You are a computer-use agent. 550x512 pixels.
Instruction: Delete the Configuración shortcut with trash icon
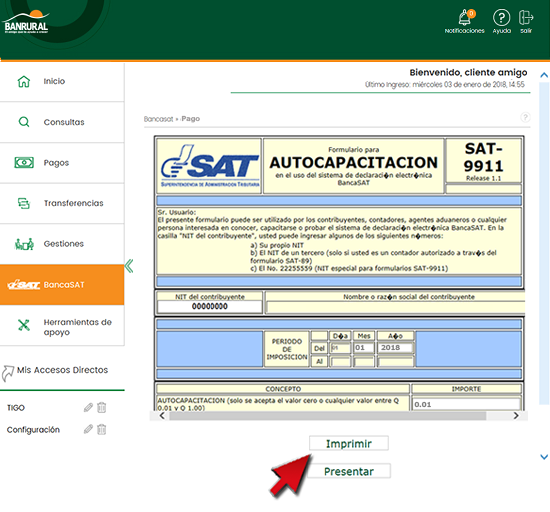(x=101, y=429)
